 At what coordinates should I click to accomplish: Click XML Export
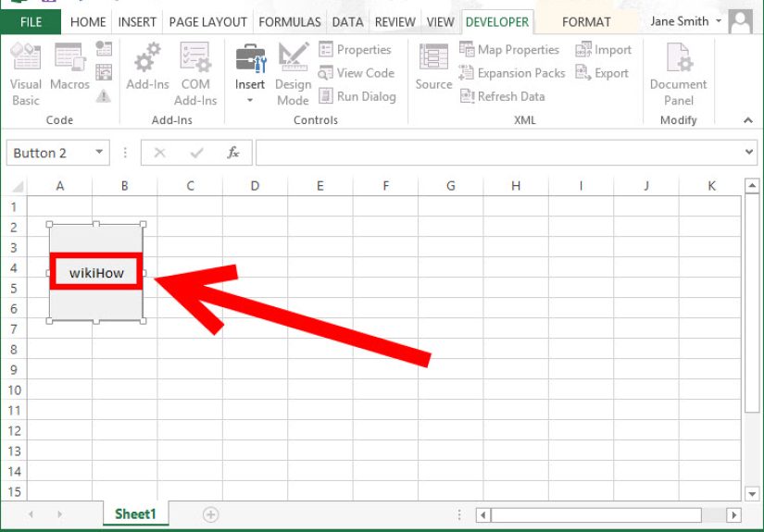coord(602,73)
